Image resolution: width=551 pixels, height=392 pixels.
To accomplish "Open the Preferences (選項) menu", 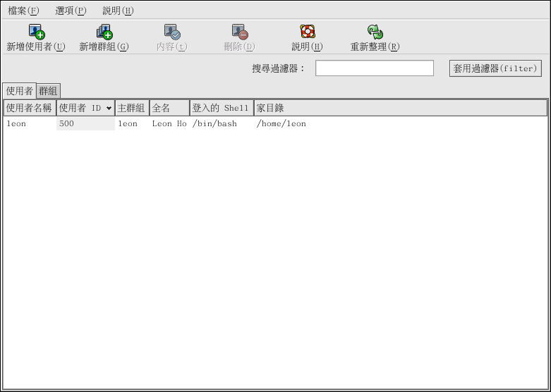I will pos(71,11).
